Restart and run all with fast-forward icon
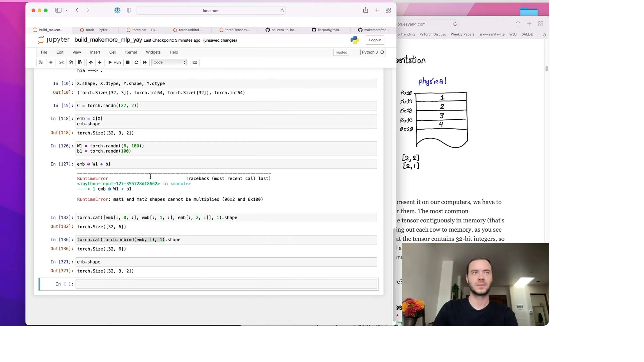 click(x=145, y=62)
